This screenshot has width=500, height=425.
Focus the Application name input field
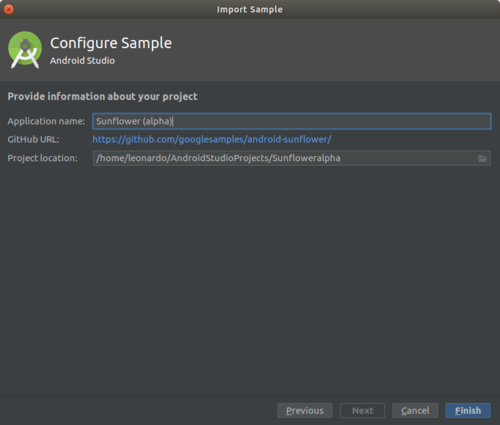coord(292,121)
